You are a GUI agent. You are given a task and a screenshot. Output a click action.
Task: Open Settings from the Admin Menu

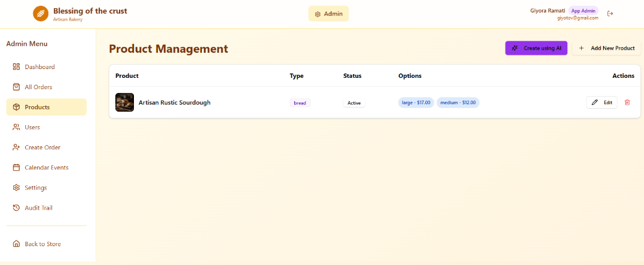pyautogui.click(x=47, y=188)
